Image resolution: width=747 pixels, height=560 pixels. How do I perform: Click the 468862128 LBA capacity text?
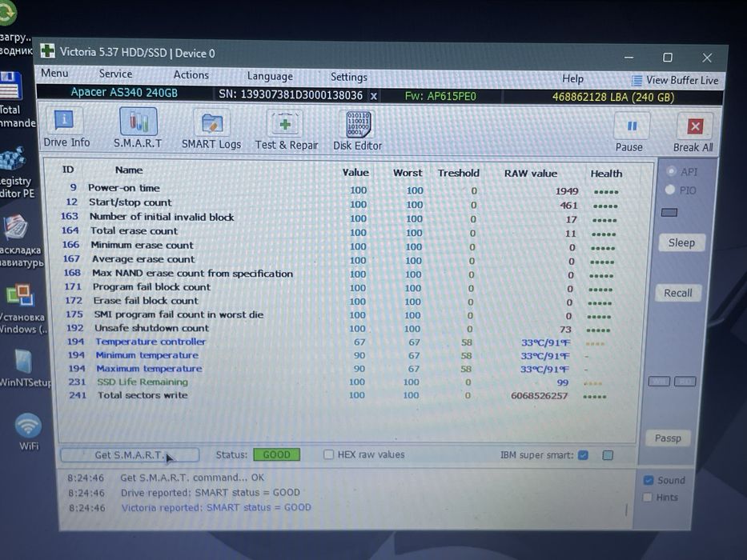[x=612, y=97]
